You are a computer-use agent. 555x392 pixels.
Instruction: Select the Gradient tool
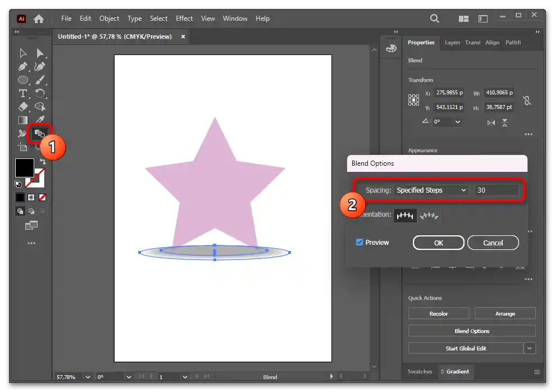tap(23, 120)
